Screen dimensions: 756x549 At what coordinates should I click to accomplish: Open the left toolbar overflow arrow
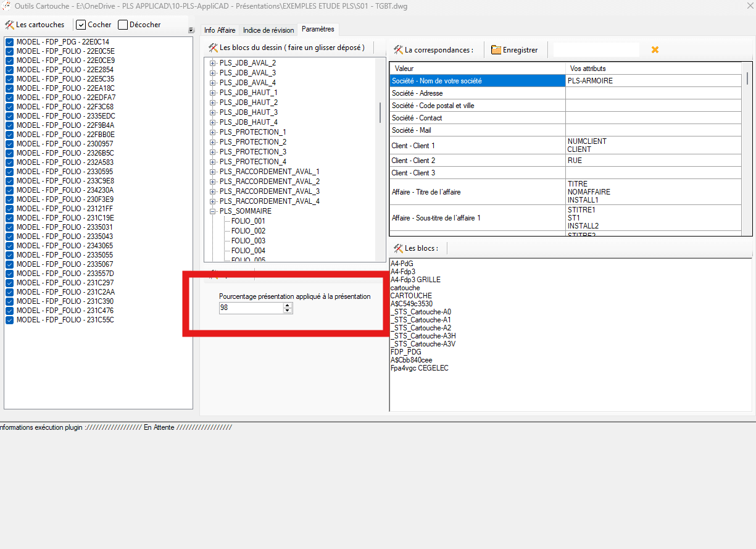tap(191, 30)
